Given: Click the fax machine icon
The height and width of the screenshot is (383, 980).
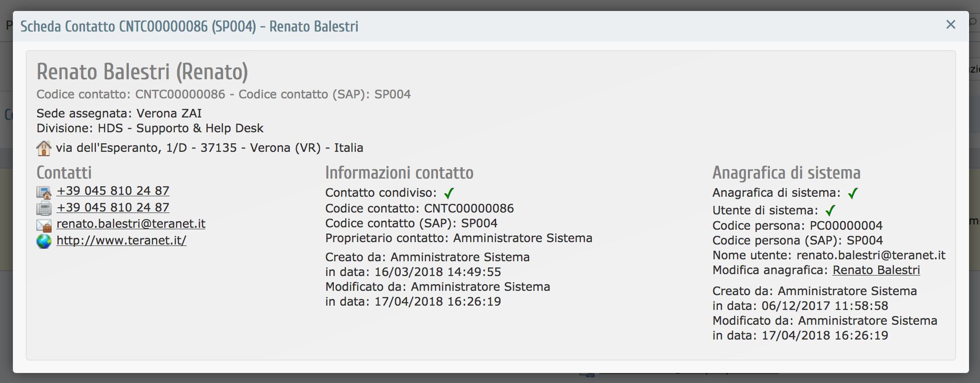Looking at the screenshot, I should pos(44,208).
